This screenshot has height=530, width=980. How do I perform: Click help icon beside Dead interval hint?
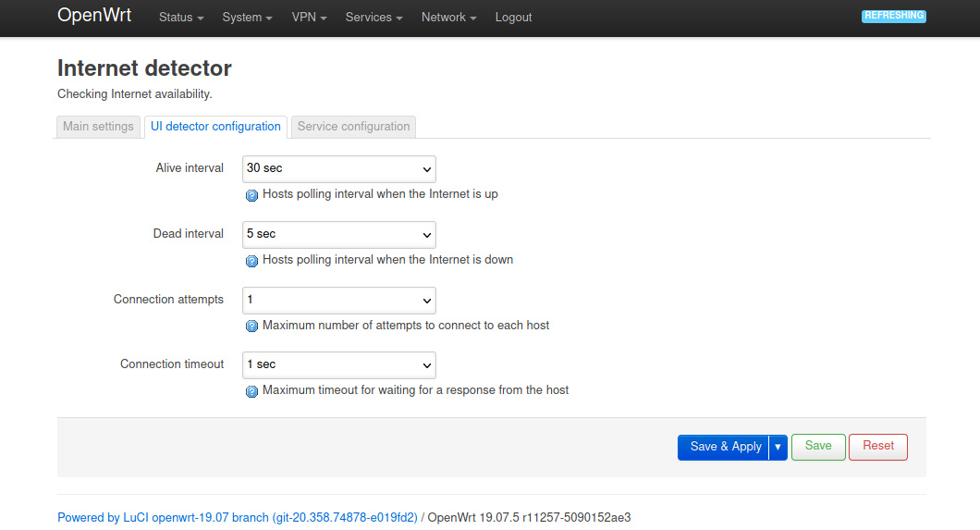point(251,261)
